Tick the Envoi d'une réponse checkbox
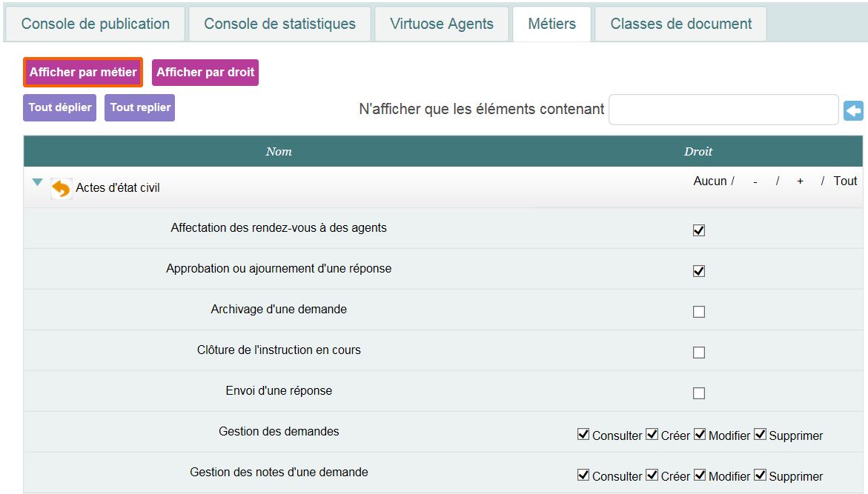This screenshot has width=868, height=494. (698, 393)
